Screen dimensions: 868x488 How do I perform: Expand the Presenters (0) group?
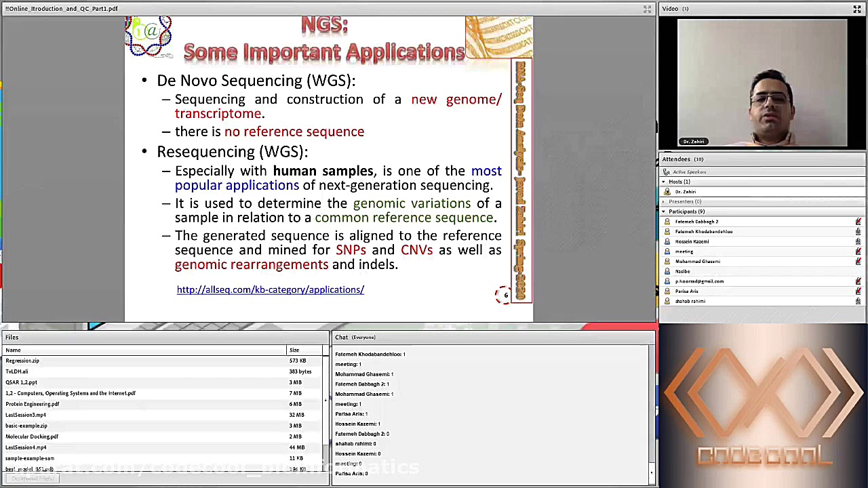point(664,202)
